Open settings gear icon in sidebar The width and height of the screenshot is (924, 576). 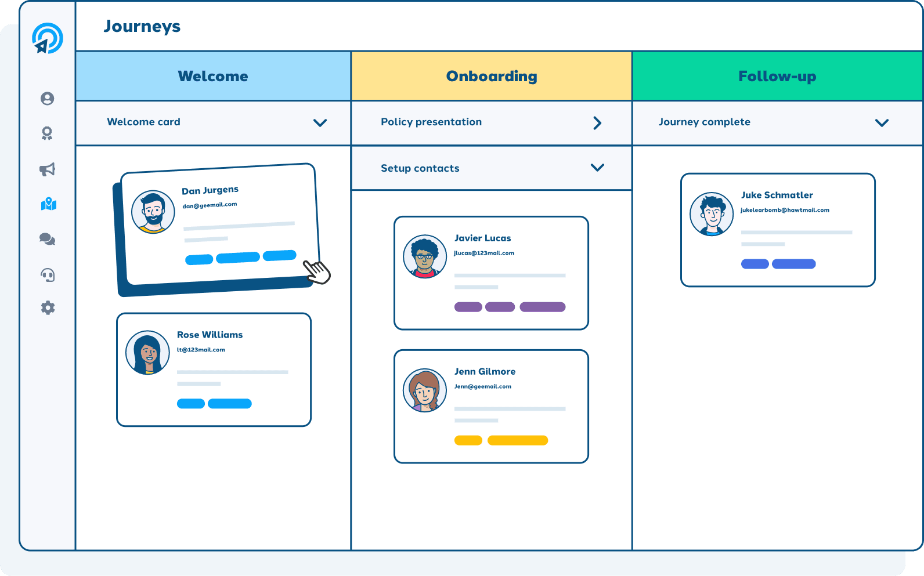(48, 307)
